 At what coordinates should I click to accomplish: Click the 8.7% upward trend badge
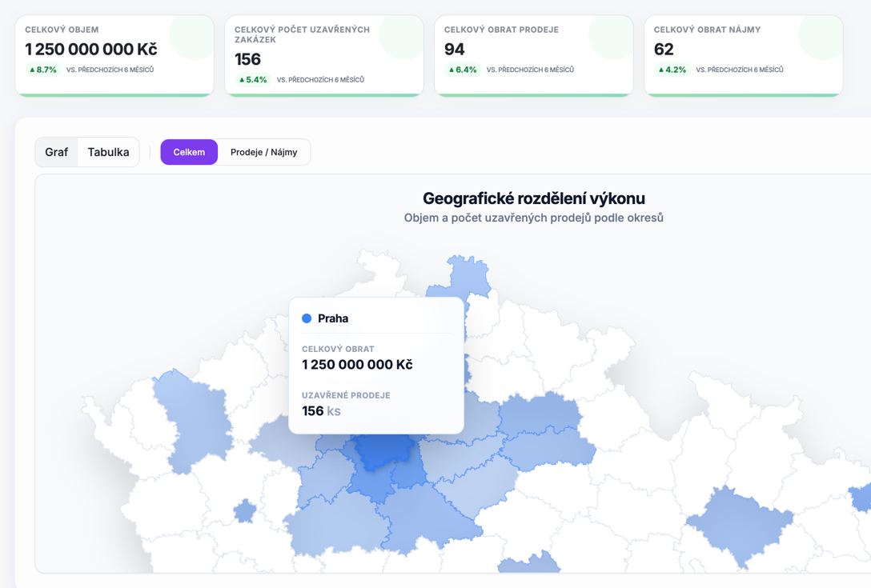(x=42, y=70)
